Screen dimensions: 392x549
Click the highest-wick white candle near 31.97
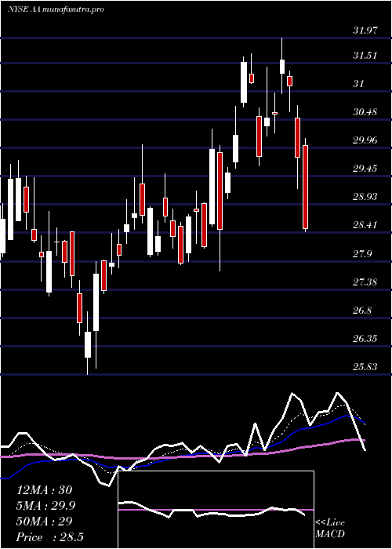pos(281,66)
